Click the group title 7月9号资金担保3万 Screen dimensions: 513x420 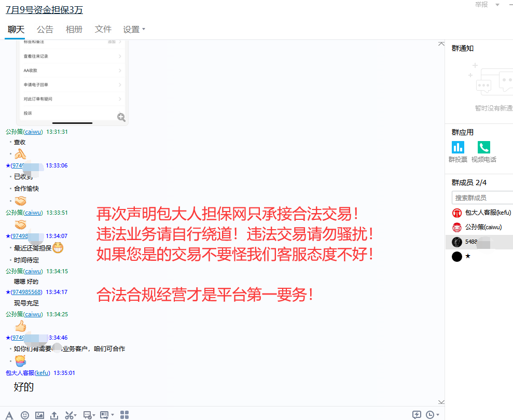44,10
